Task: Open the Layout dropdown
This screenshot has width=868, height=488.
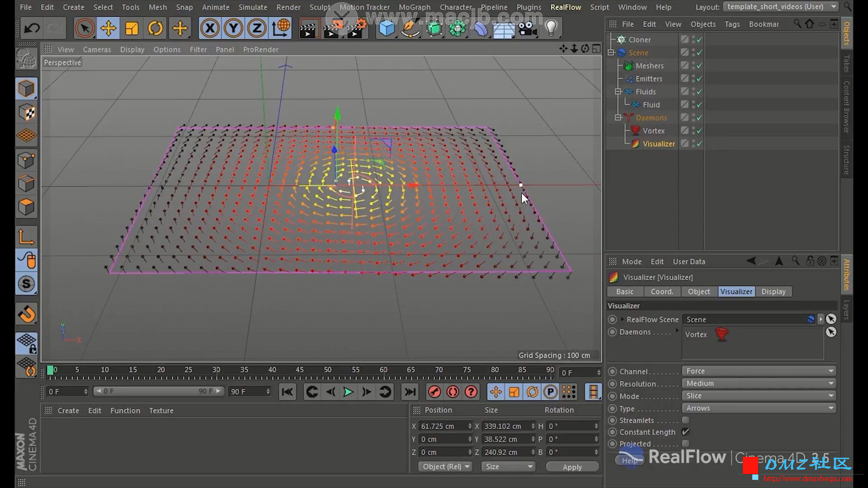Action: 780,7
